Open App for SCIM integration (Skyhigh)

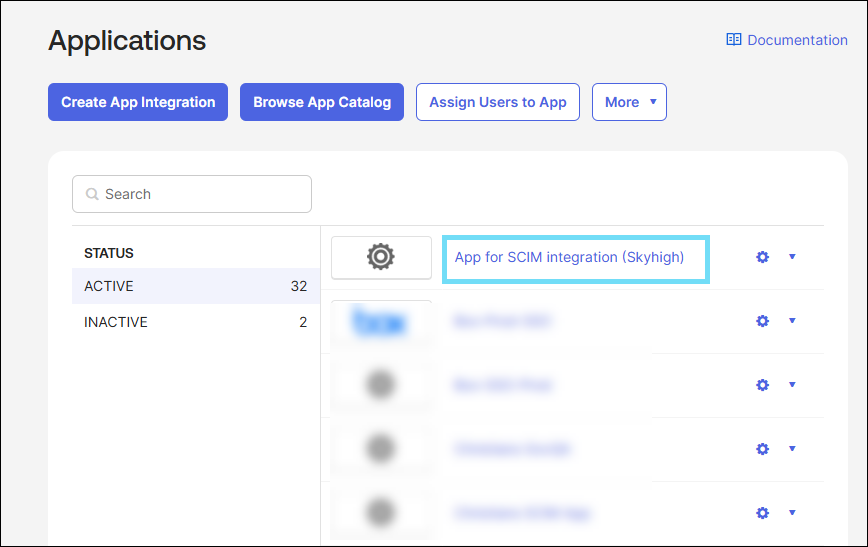tap(570, 257)
